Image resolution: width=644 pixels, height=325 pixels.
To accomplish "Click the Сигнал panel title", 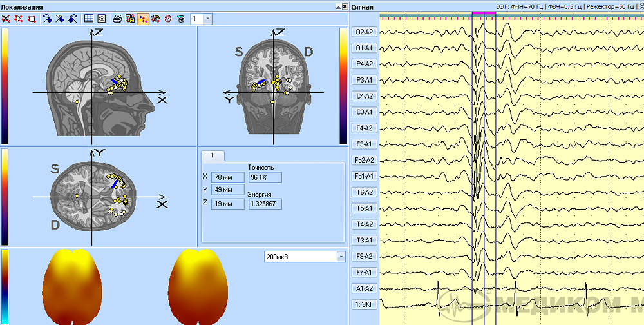I will point(362,7).
